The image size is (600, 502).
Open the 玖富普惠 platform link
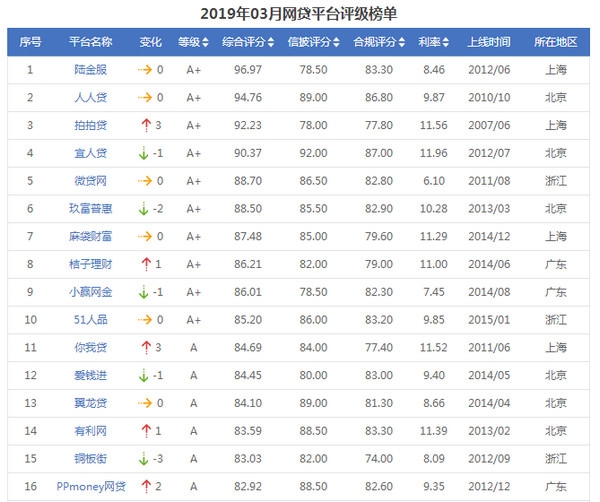(91, 209)
